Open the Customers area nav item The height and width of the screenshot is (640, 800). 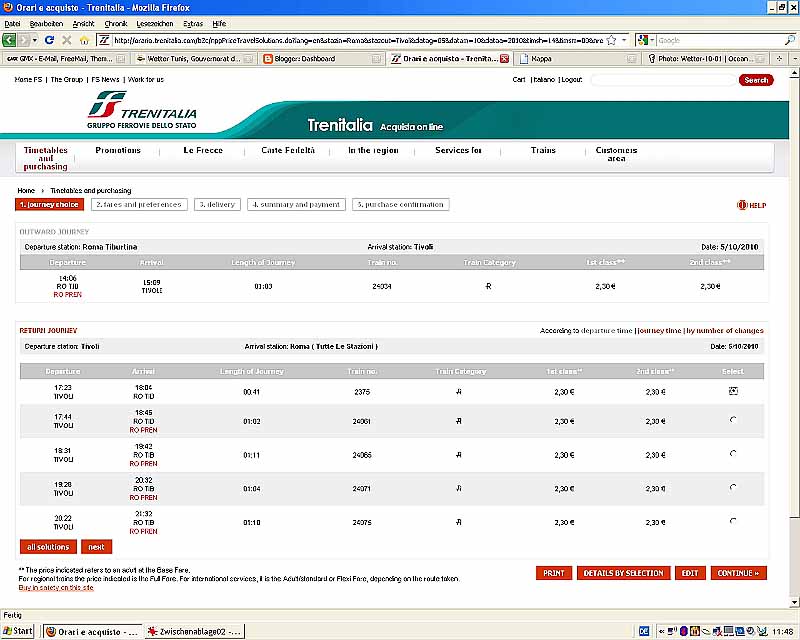point(616,154)
